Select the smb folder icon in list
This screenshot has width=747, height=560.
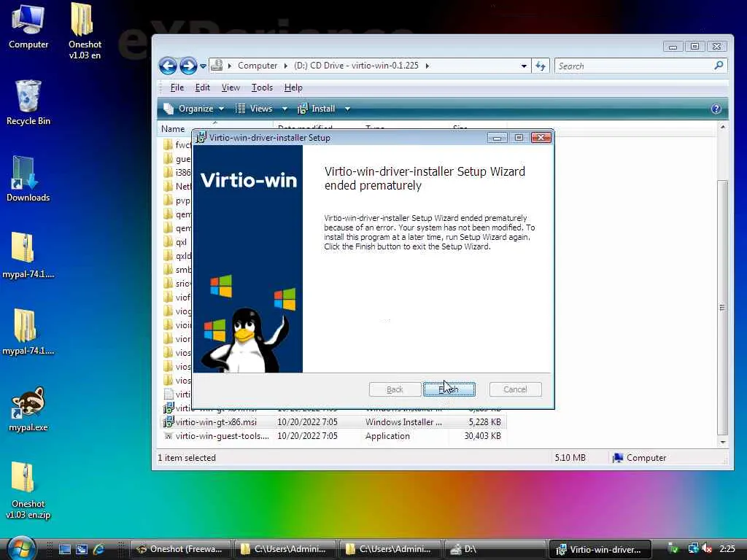[168, 270]
